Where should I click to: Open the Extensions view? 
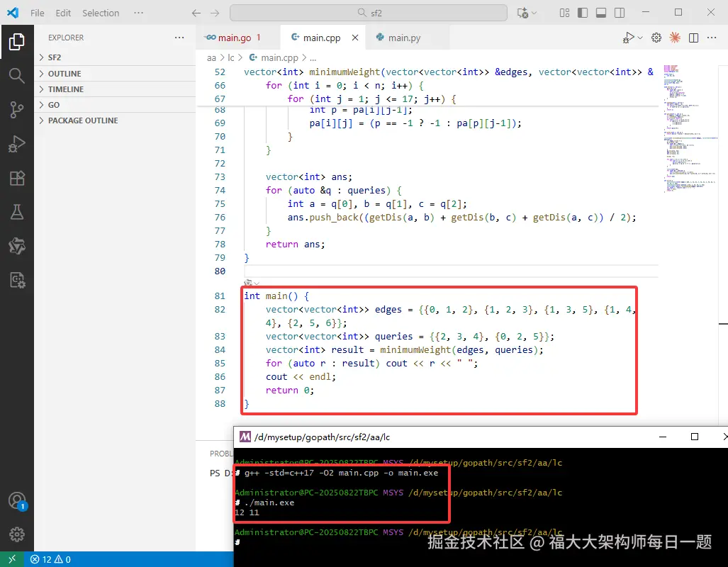17,178
